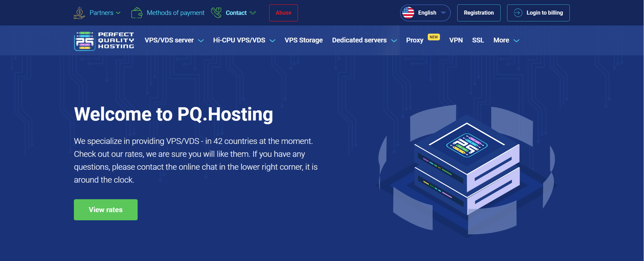
Task: Click the US flag language icon
Action: pos(408,13)
